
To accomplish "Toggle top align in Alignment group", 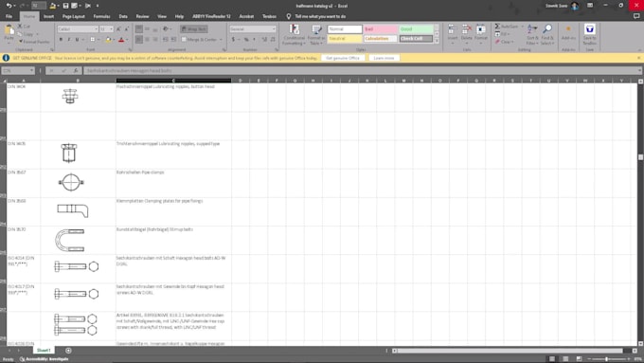I will (x=139, y=29).
